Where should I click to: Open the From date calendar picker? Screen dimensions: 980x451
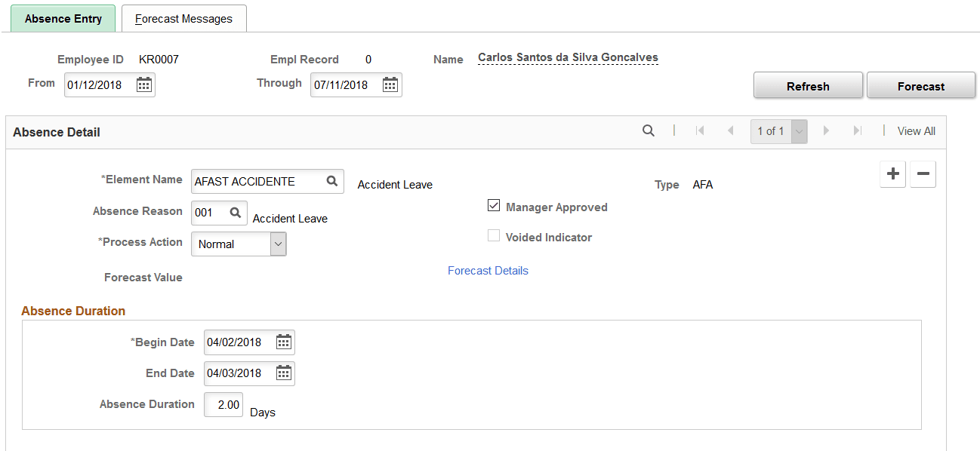coord(143,84)
